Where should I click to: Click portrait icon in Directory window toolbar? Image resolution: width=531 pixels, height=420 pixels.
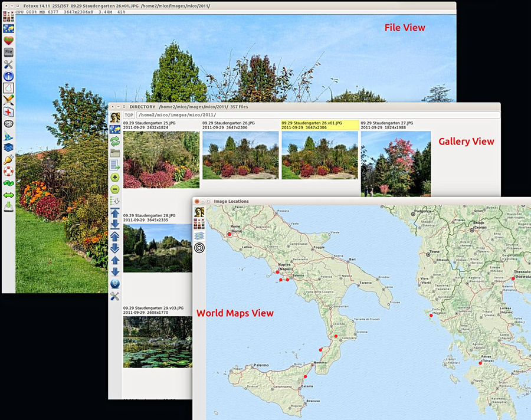(115, 117)
